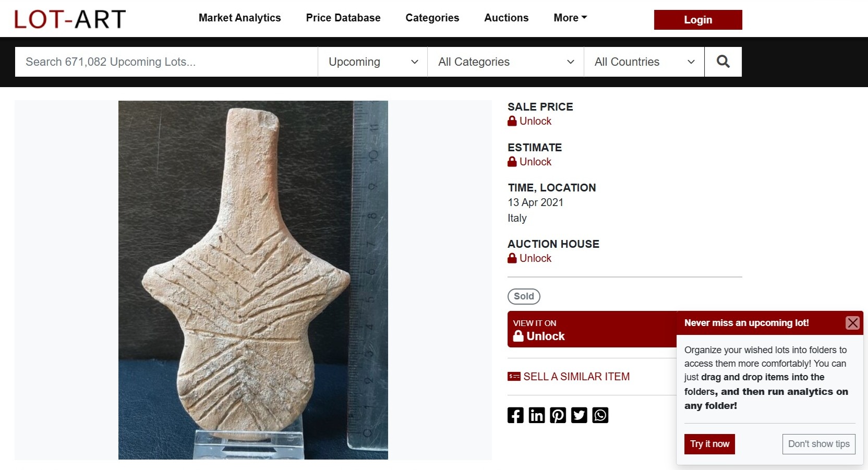Share lot via WhatsApp
The image size is (868, 470).
(600, 415)
